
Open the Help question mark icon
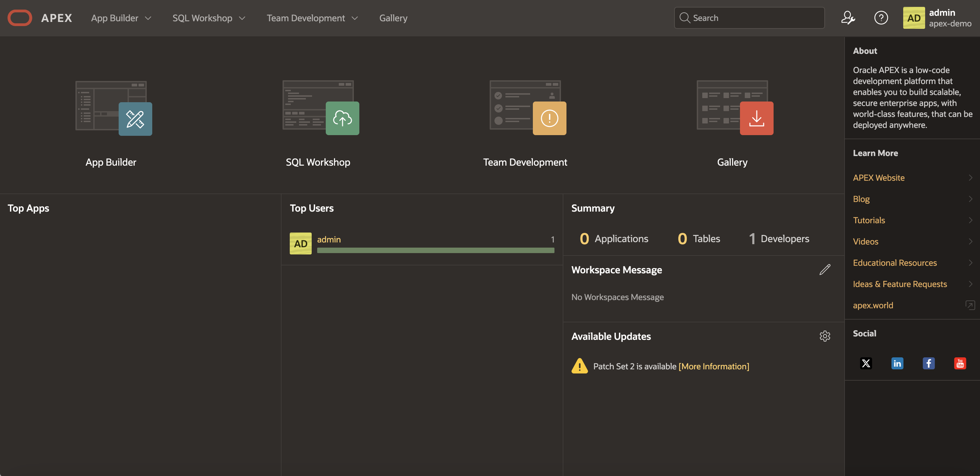881,18
